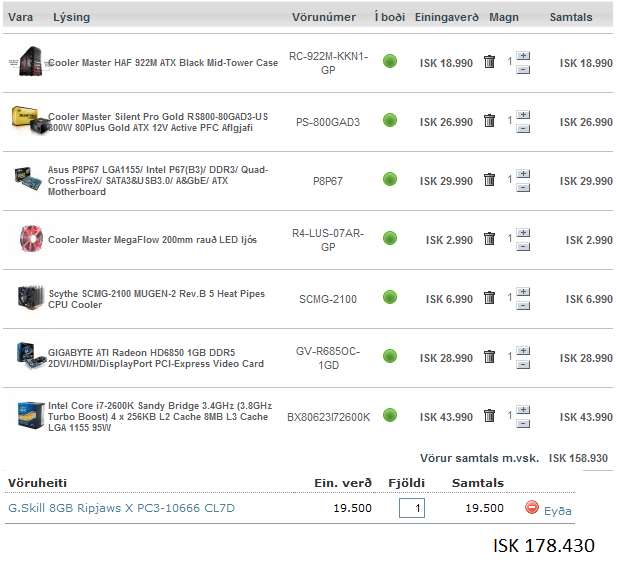Delete Cooler Master HAF 922M case via trash icon

pos(489,62)
